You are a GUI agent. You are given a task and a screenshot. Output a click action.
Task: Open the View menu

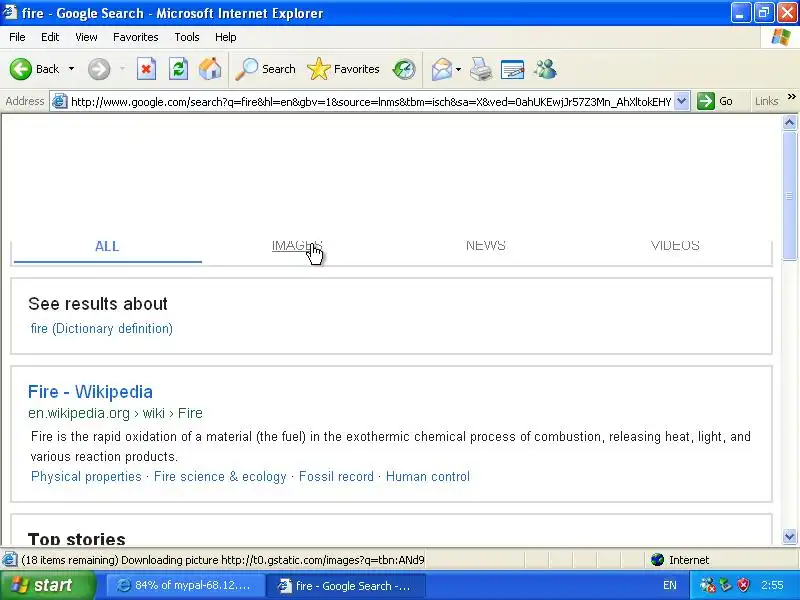[86, 37]
